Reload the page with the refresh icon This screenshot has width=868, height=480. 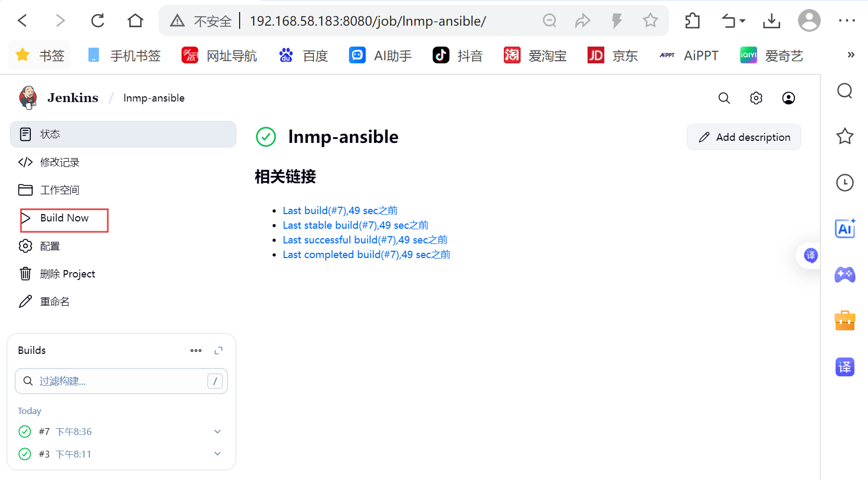98,20
